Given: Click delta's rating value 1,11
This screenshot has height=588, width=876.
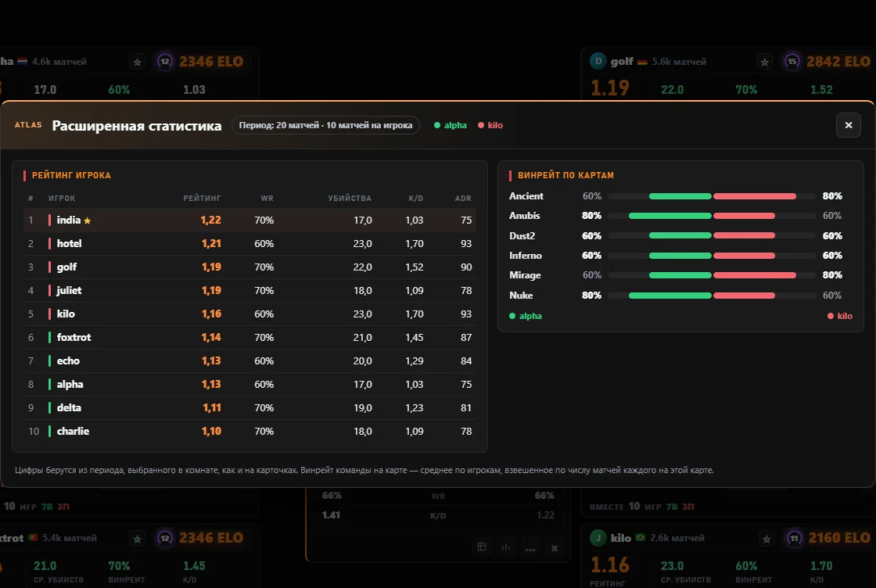Looking at the screenshot, I should pyautogui.click(x=212, y=407).
